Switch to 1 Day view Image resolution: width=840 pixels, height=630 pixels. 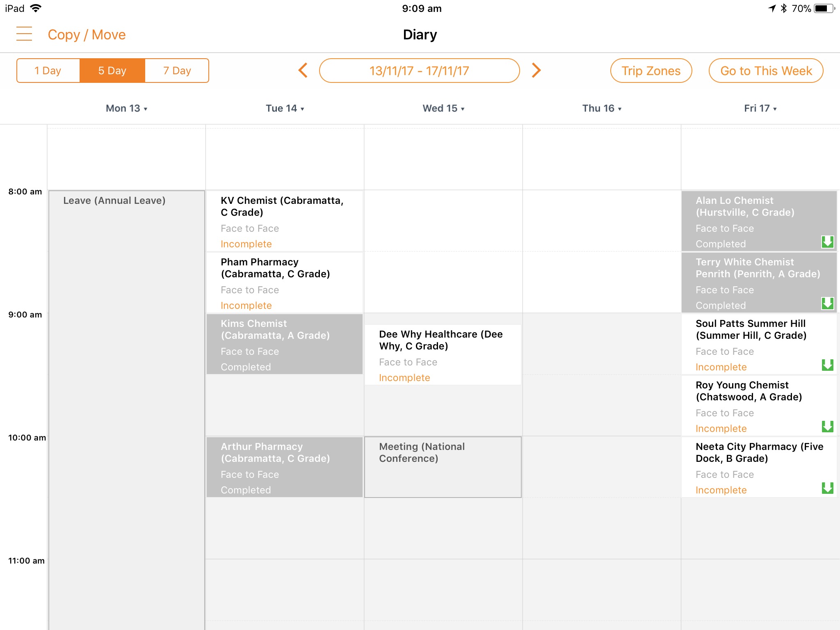pos(48,71)
